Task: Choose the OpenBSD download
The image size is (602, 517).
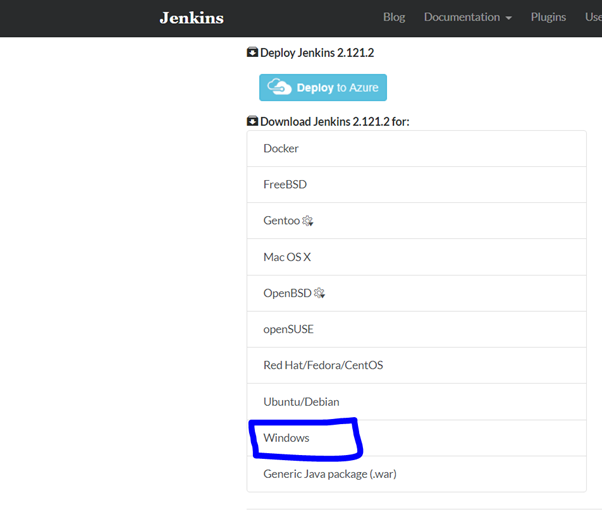Action: (417, 293)
